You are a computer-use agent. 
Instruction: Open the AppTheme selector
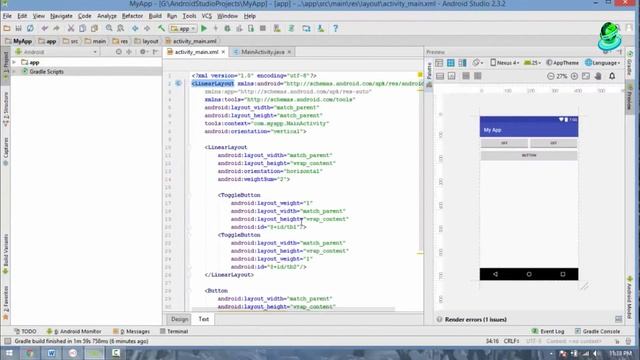562,63
